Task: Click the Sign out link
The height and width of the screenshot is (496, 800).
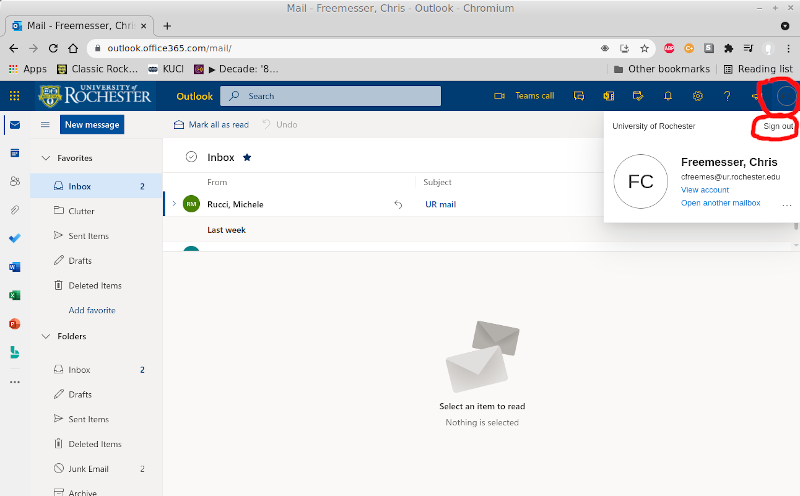Action: coord(778,126)
